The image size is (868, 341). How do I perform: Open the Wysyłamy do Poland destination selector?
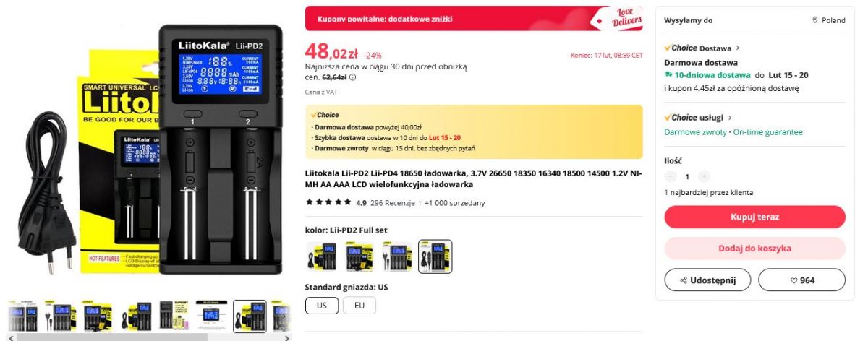(754, 20)
